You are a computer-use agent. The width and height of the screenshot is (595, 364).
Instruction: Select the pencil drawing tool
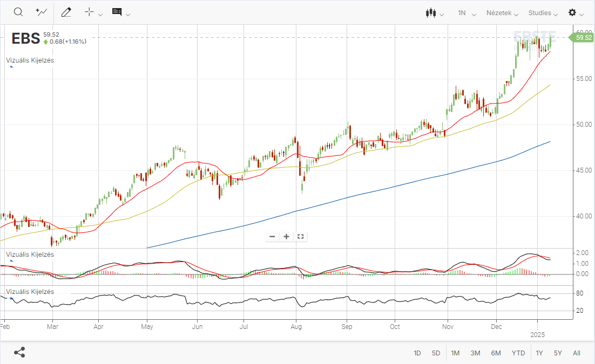click(x=66, y=12)
